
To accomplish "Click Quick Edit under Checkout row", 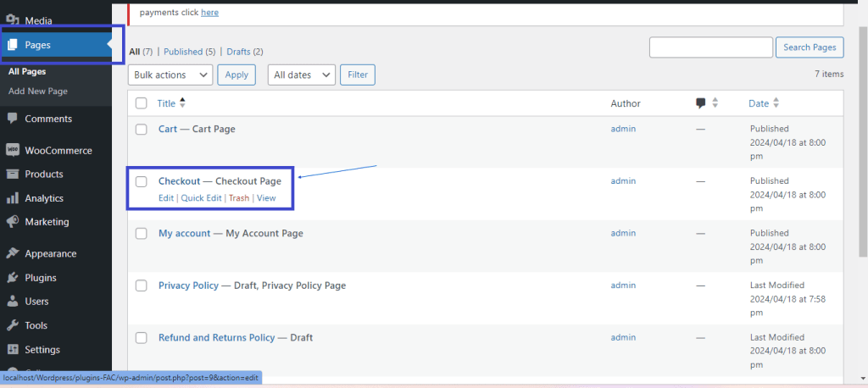I will [x=202, y=198].
